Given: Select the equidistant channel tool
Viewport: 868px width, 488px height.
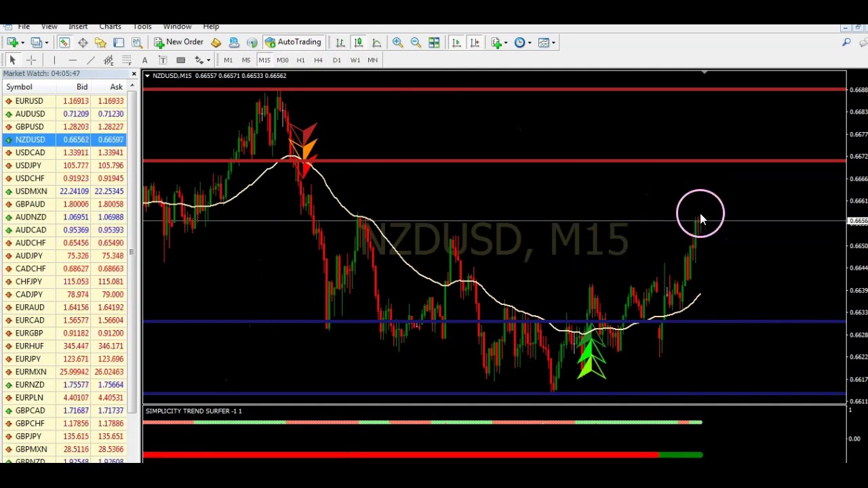Looking at the screenshot, I should (108, 60).
